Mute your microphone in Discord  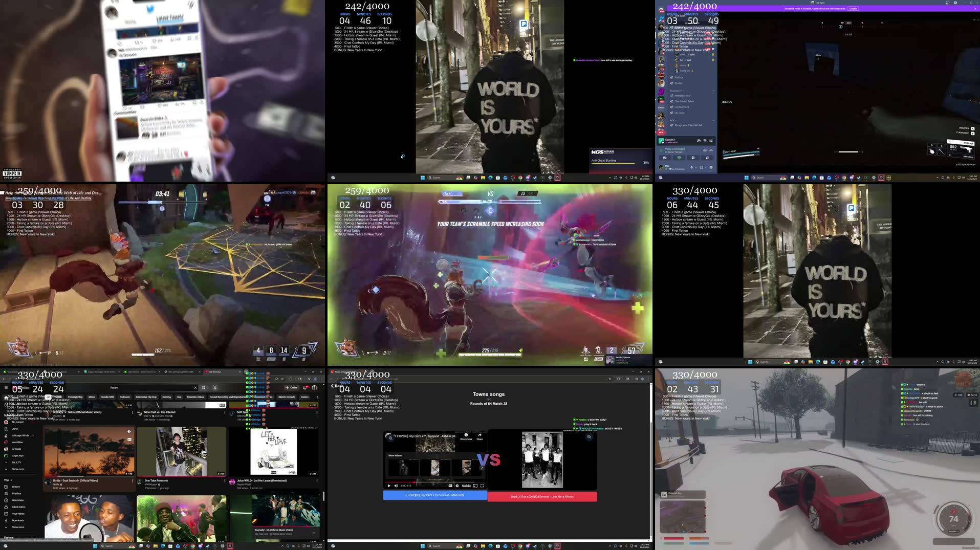[x=692, y=167]
